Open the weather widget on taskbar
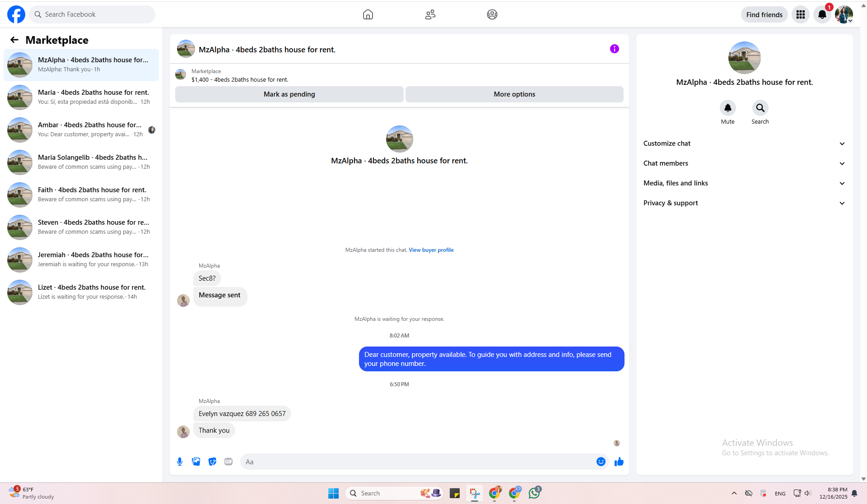This screenshot has width=867, height=504. (x=32, y=493)
